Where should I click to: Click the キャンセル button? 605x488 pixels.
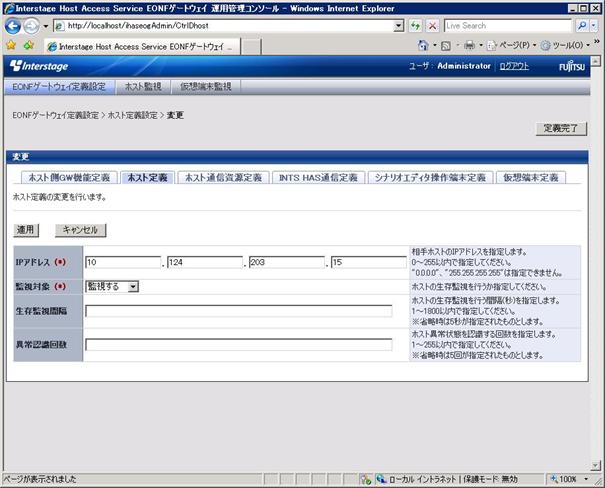click(80, 230)
